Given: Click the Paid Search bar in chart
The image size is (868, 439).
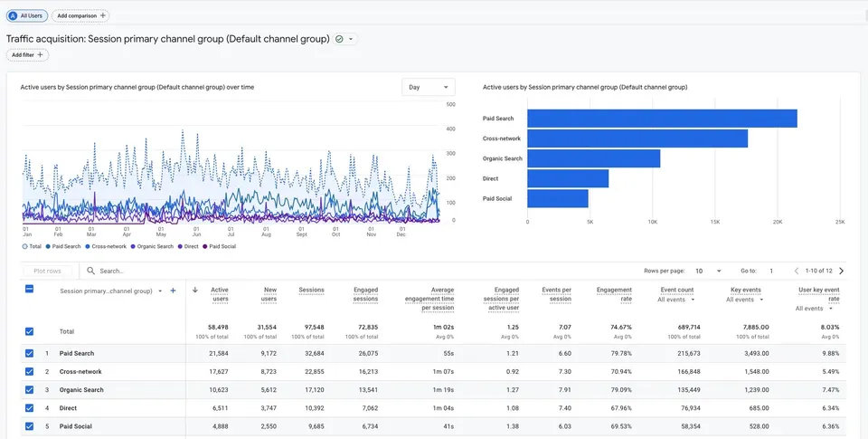Looking at the screenshot, I should tap(662, 119).
